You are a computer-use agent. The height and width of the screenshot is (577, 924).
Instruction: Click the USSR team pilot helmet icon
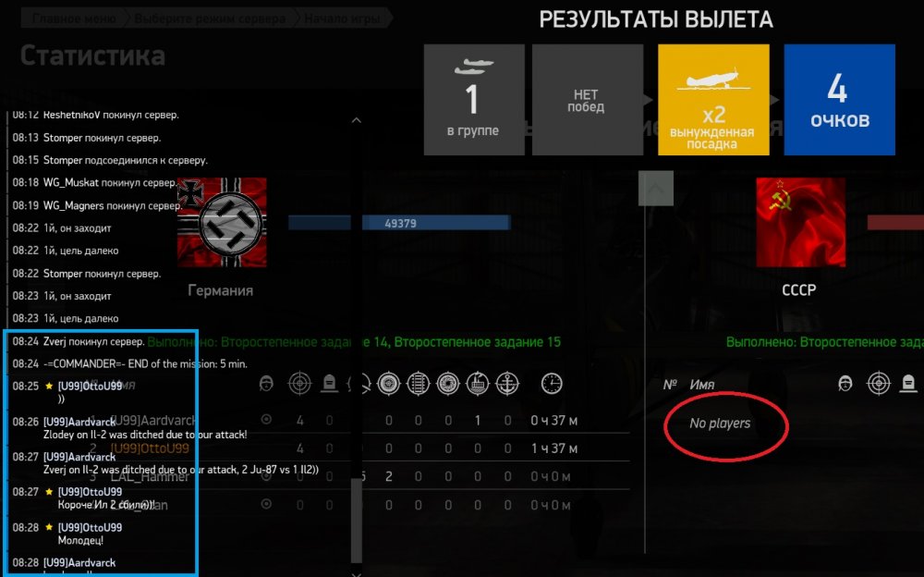[x=845, y=384]
